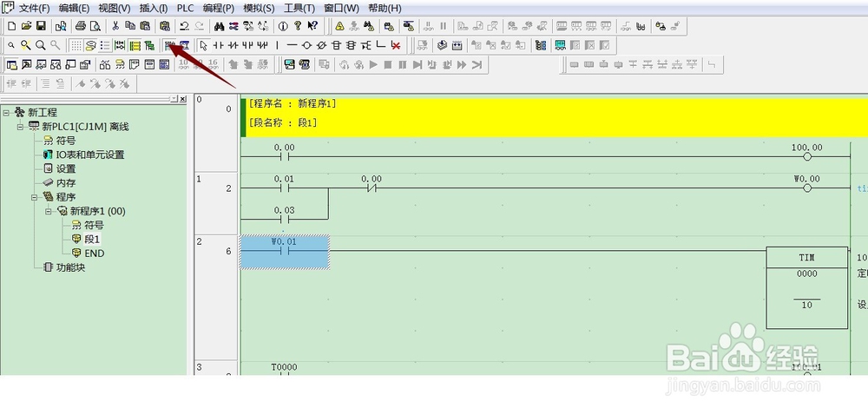Image resolution: width=868 pixels, height=415 pixels.
Task: Collapse the 程序 tree node
Action: (x=35, y=197)
